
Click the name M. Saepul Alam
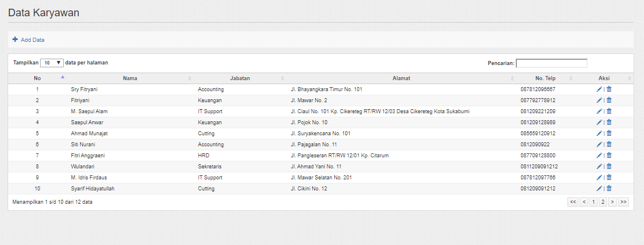pyautogui.click(x=89, y=111)
